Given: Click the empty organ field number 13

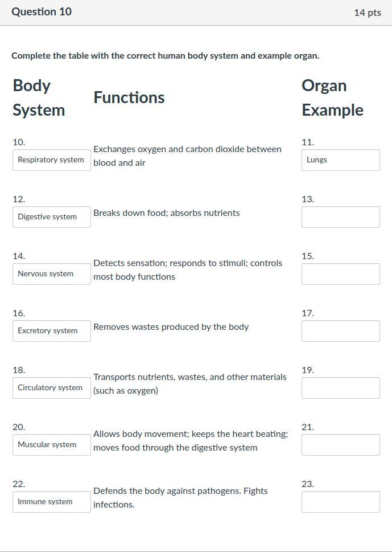Looking at the screenshot, I should (340, 217).
